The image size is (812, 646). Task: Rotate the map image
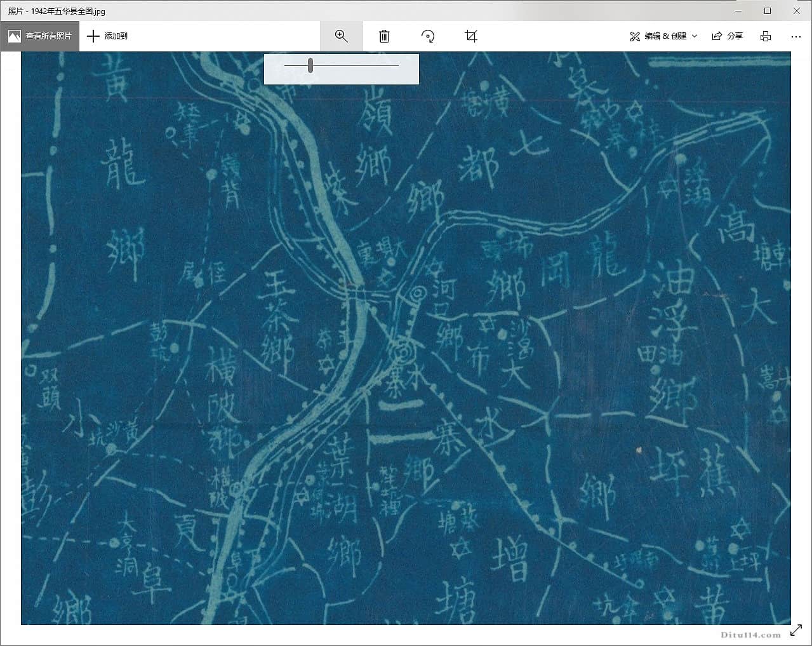427,36
